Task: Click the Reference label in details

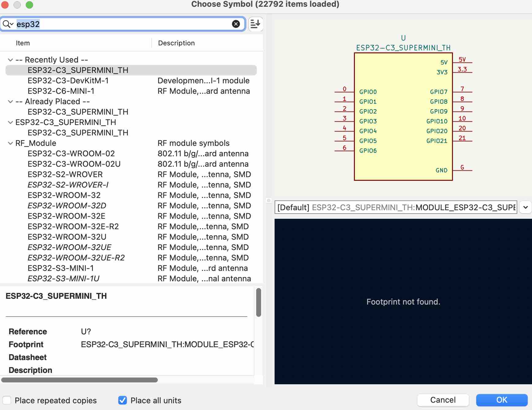Action: (x=28, y=332)
